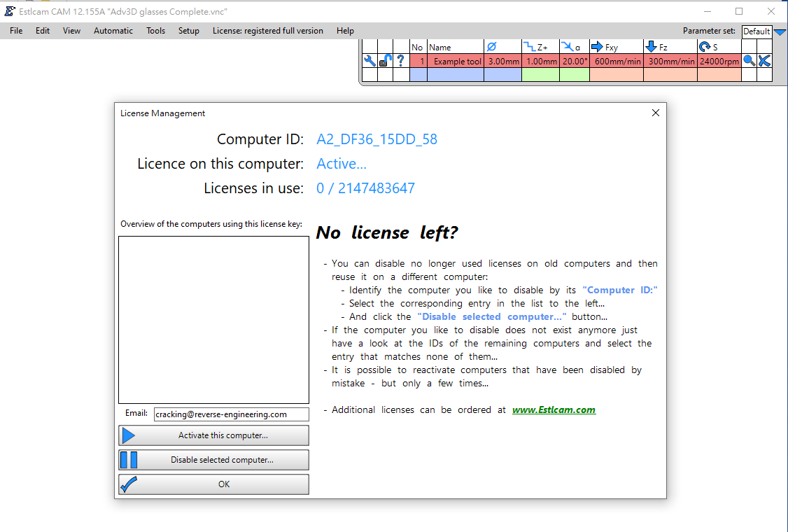Screen dimensions: 788x532
Task: Click the 1.00mm Z+ cell
Action: coord(540,62)
